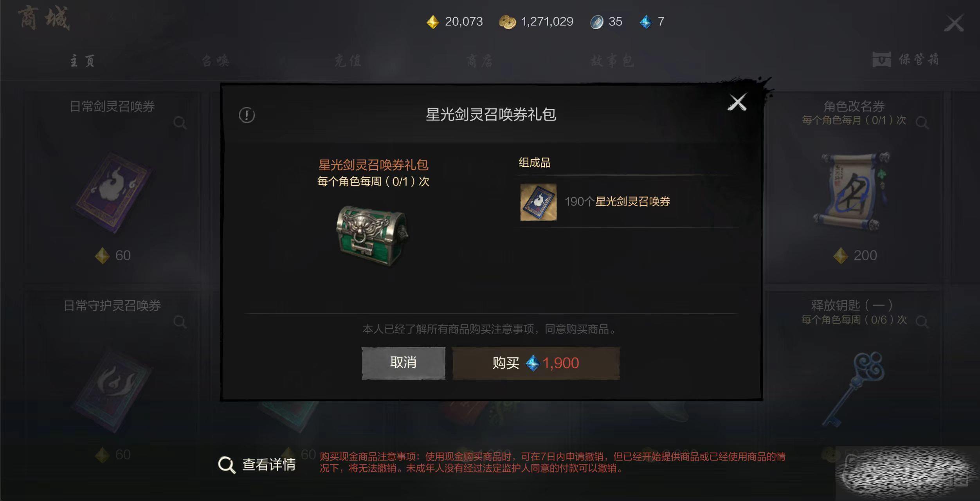Open the 充值 tab
Viewport: 980px width, 501px height.
(x=348, y=61)
